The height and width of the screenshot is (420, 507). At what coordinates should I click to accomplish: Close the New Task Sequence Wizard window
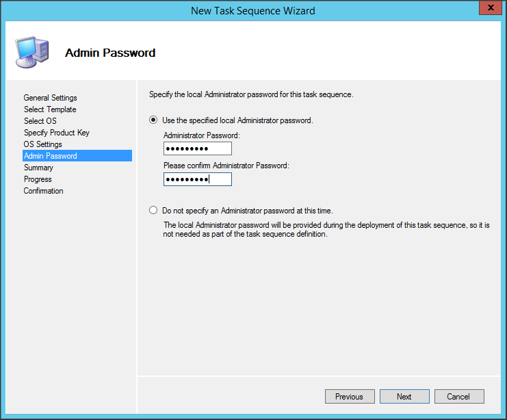click(x=486, y=9)
